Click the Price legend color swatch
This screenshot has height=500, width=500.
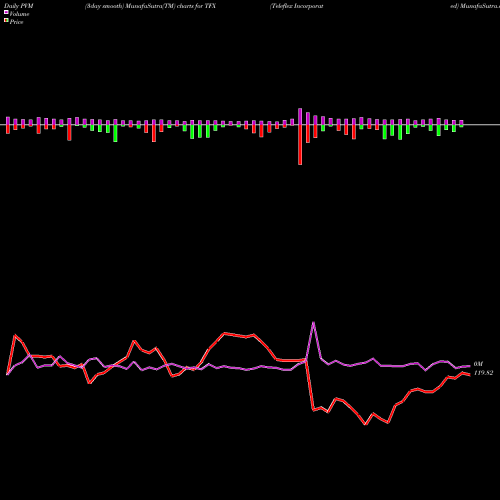tap(6, 21)
